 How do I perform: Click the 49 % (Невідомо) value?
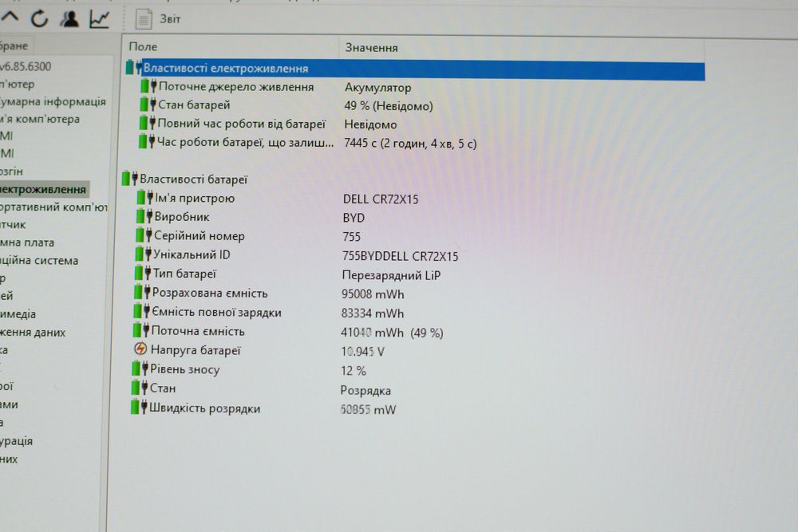(389, 106)
